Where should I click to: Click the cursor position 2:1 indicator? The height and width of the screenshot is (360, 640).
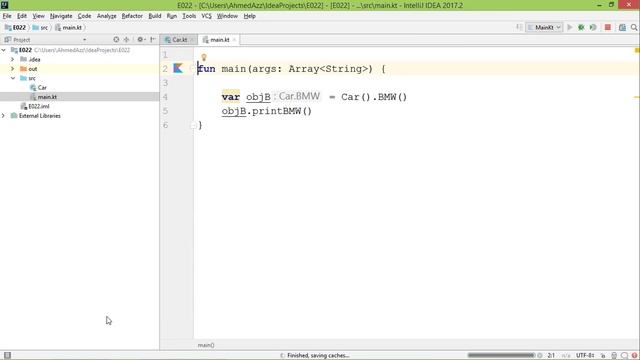tap(551, 356)
